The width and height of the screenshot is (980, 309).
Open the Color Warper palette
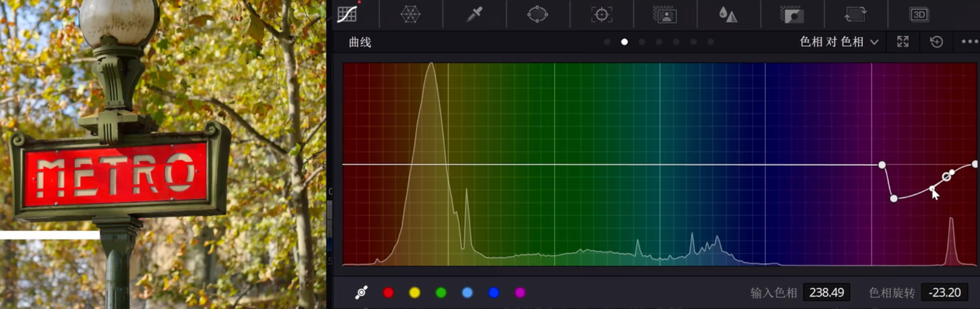(x=410, y=14)
